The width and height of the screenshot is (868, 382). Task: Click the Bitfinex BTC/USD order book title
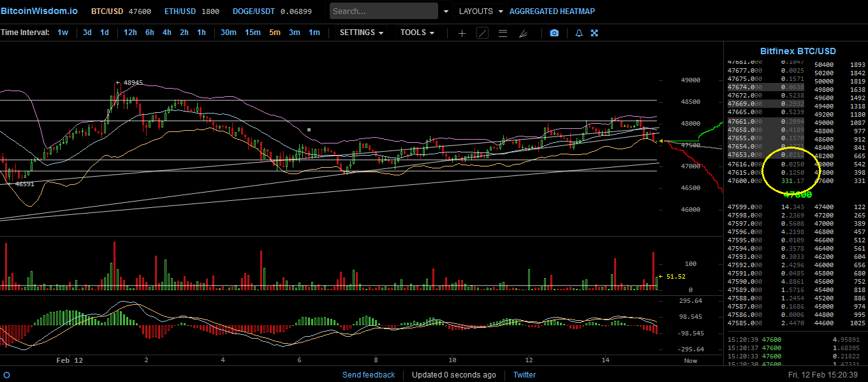(x=798, y=51)
